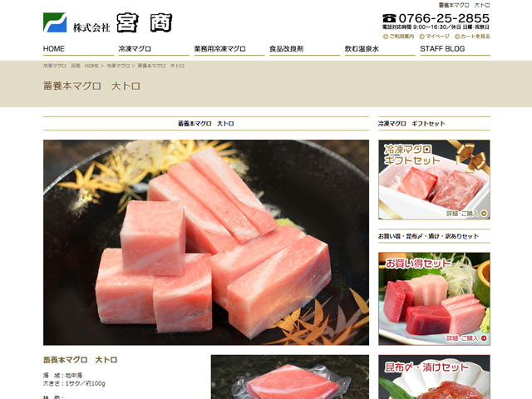
Task: Open the ご利用案内 link with its bullet icon
Action: 398,37
